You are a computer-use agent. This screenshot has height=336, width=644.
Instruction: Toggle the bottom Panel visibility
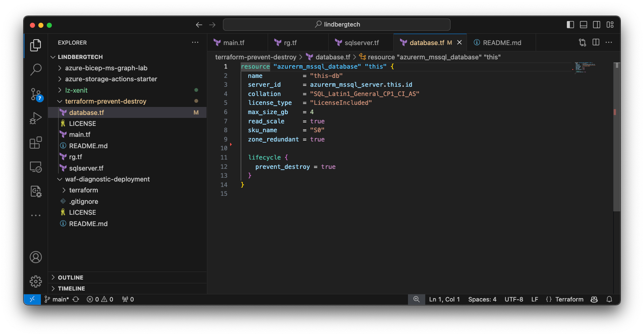pyautogui.click(x=583, y=24)
